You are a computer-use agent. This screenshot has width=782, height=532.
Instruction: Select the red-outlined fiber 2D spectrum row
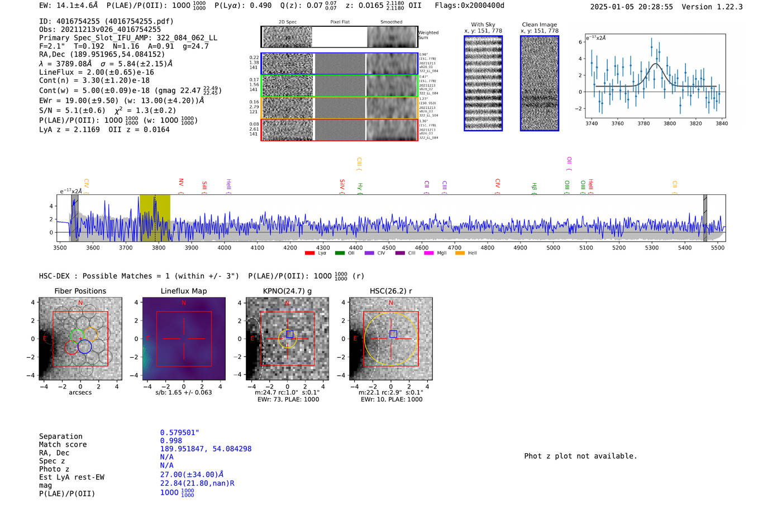[x=340, y=130]
